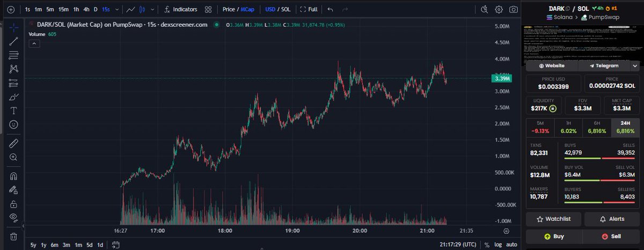The height and width of the screenshot is (250, 644).
Task: Toggle percent scale
Action: point(486,245)
